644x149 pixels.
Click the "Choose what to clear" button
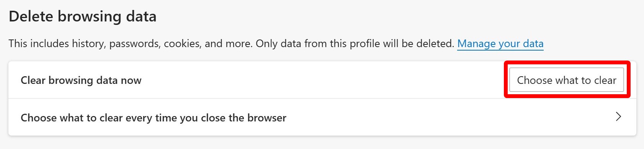coord(566,80)
